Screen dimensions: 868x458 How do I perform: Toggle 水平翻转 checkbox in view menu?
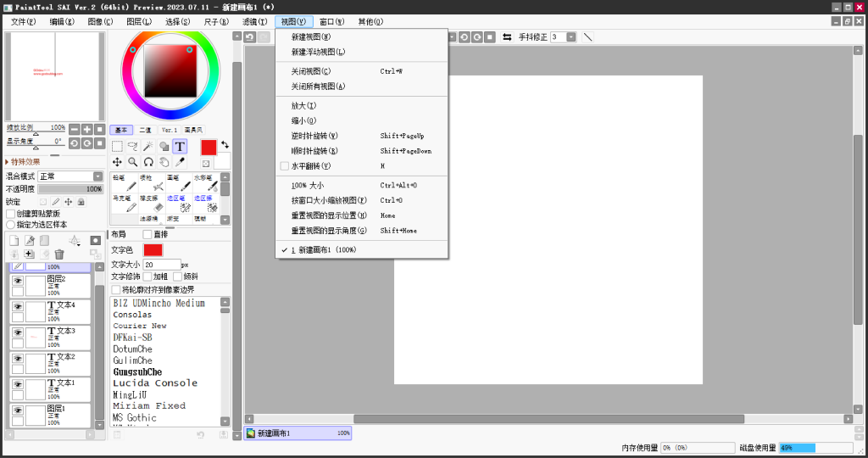click(x=285, y=166)
